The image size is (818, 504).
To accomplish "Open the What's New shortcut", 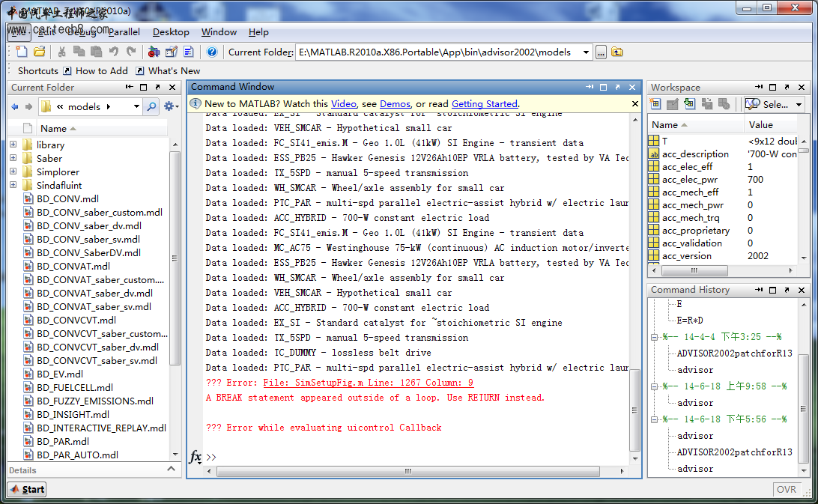I will click(168, 71).
